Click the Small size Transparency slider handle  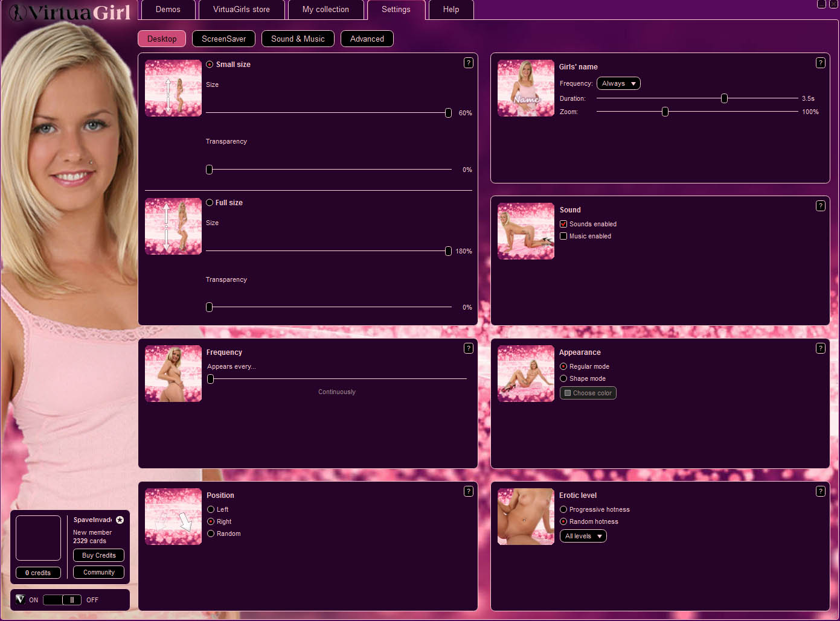pos(210,170)
